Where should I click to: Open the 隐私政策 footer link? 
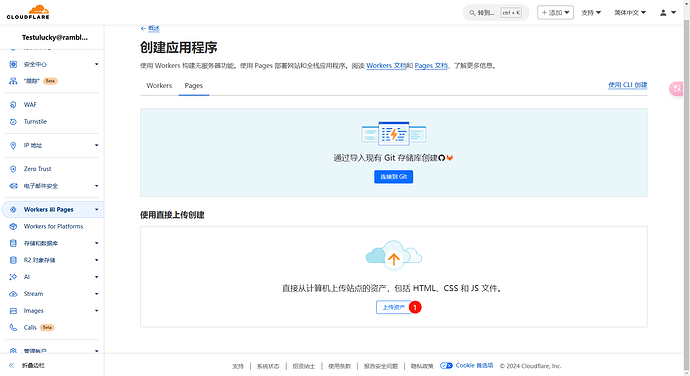point(422,366)
